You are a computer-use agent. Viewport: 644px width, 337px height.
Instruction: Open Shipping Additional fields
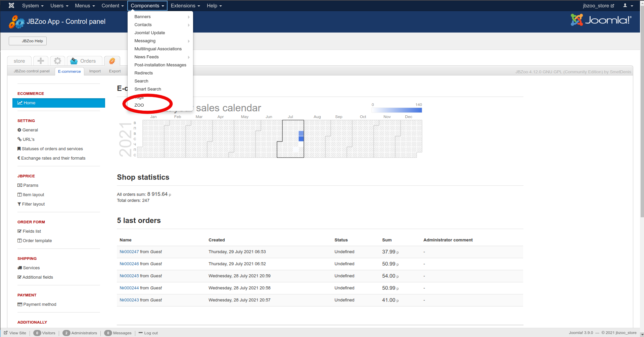(35, 277)
